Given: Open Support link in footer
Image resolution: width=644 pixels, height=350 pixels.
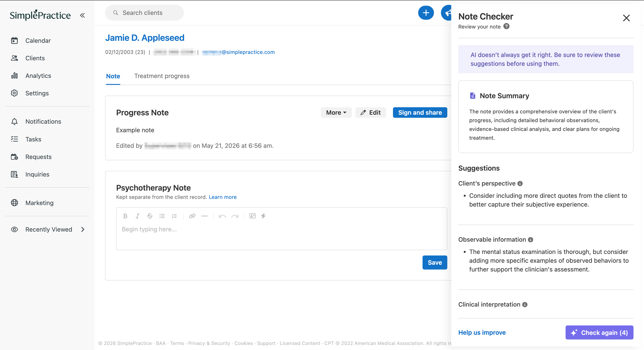Looking at the screenshot, I should click(x=266, y=343).
